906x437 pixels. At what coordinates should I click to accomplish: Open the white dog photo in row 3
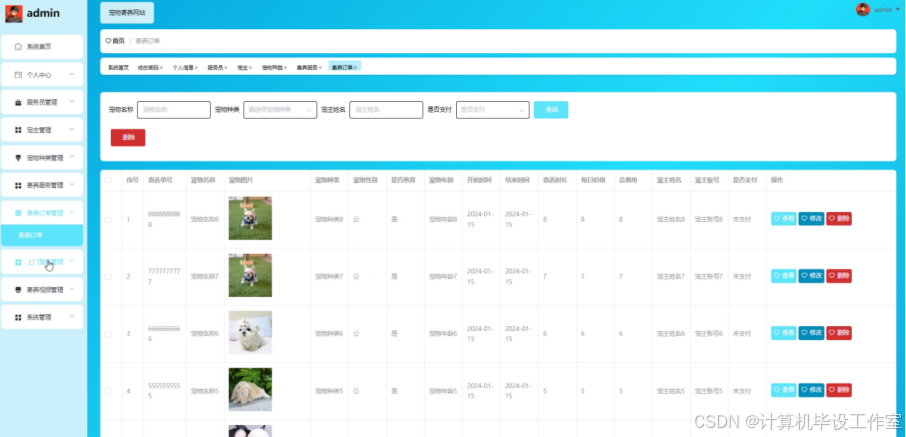[x=250, y=332]
